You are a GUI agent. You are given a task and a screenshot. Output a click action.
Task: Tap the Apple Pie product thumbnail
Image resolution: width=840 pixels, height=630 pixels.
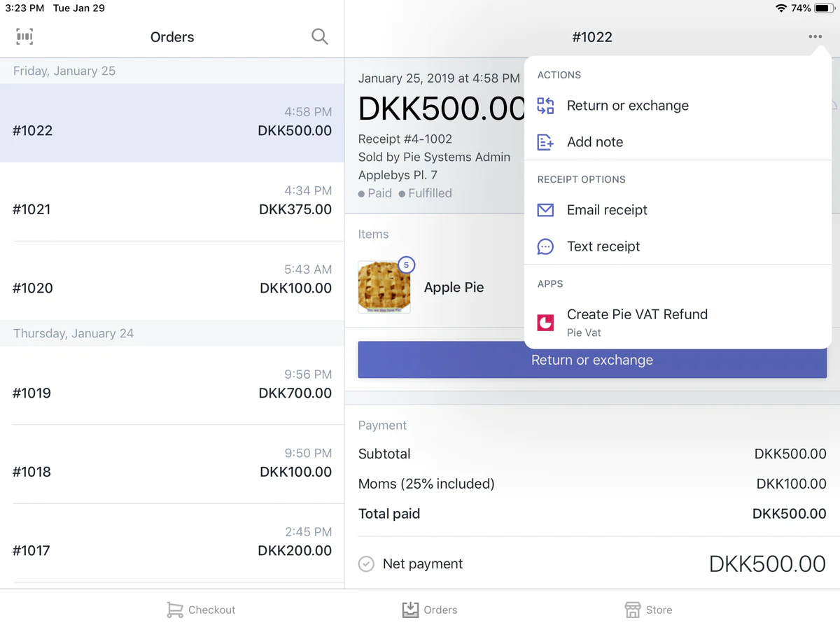[384, 287]
